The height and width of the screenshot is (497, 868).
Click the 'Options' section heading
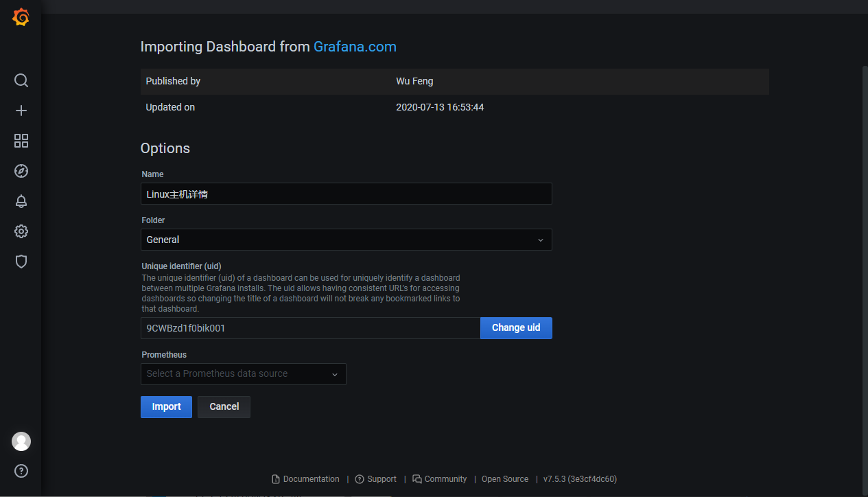[x=165, y=148]
